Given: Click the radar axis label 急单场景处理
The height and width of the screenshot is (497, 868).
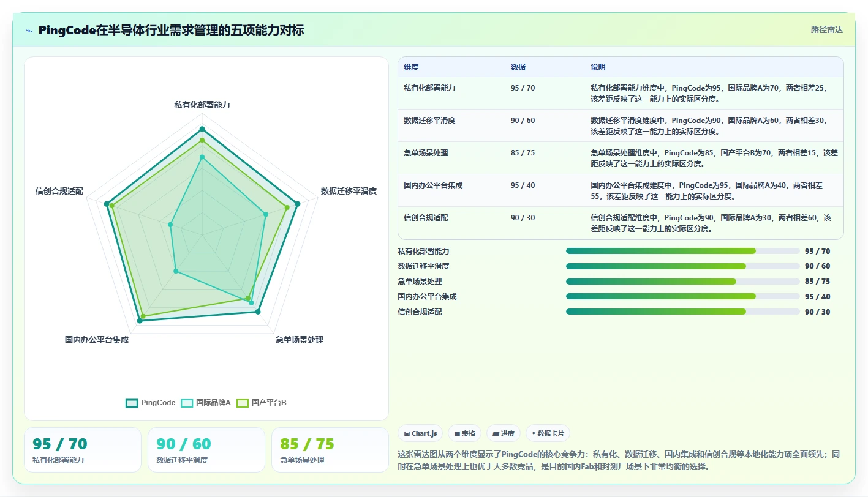Looking at the screenshot, I should 300,340.
